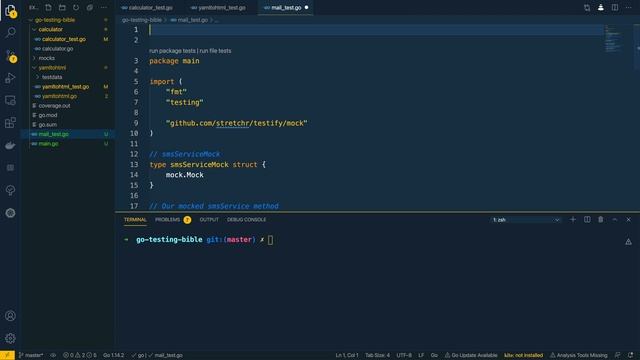Click Tab Size: 4 in status bar
This screenshot has width=640, height=360.
[377, 355]
